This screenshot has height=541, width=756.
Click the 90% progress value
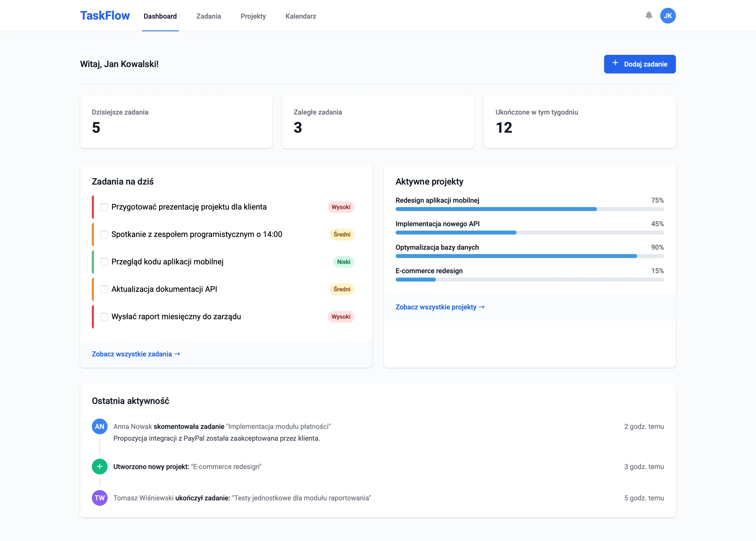tap(657, 247)
